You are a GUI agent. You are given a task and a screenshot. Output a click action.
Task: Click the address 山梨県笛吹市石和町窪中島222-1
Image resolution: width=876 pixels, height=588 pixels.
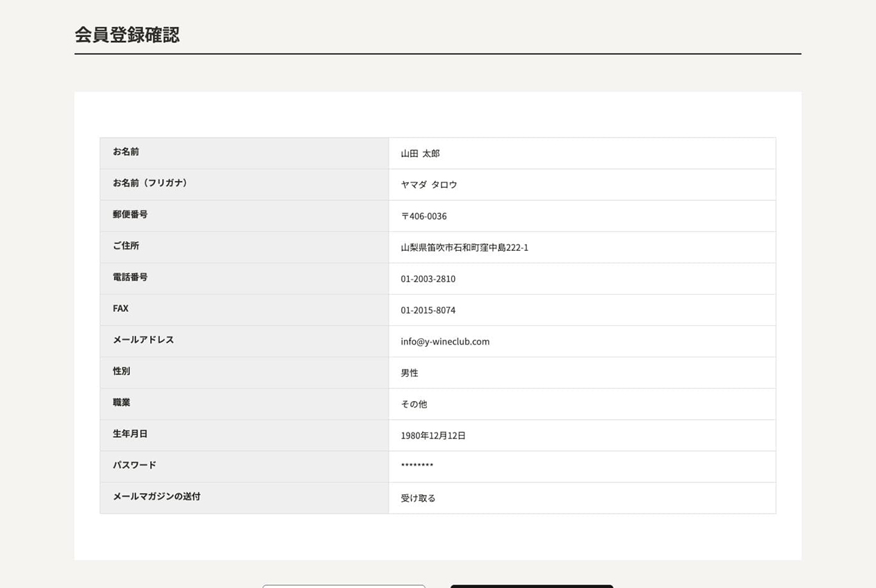point(464,247)
